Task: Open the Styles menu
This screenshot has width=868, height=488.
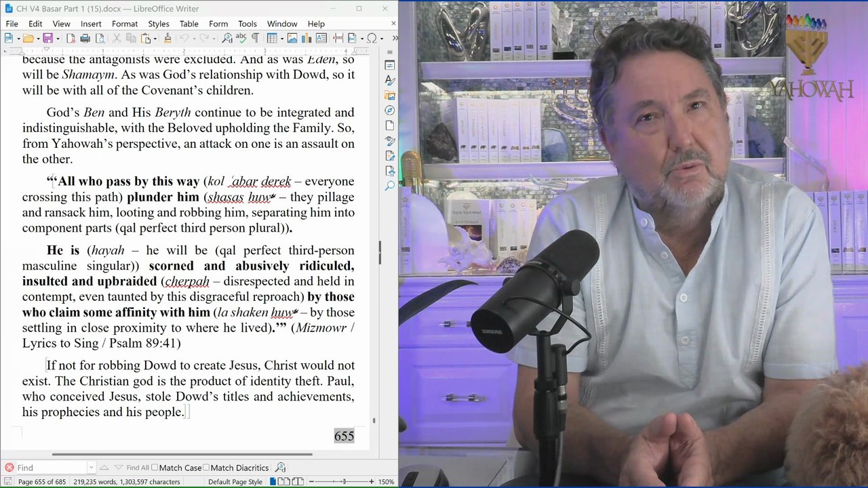Action: coord(159,24)
